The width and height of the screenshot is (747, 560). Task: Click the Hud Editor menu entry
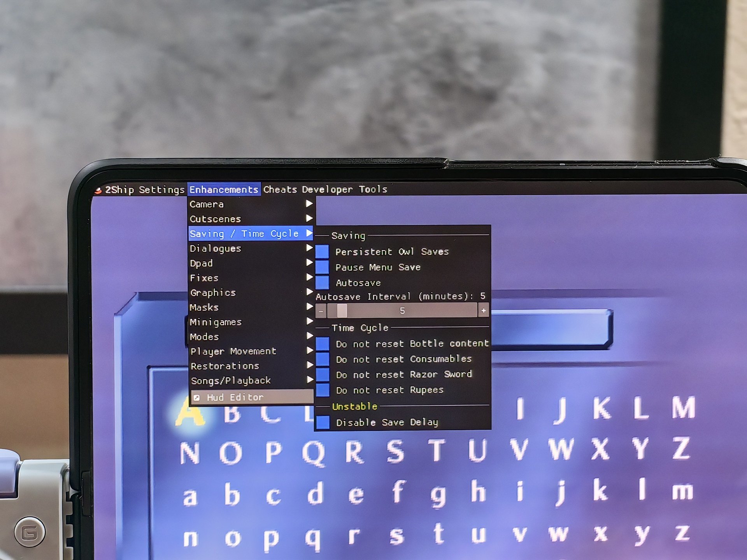tap(235, 397)
